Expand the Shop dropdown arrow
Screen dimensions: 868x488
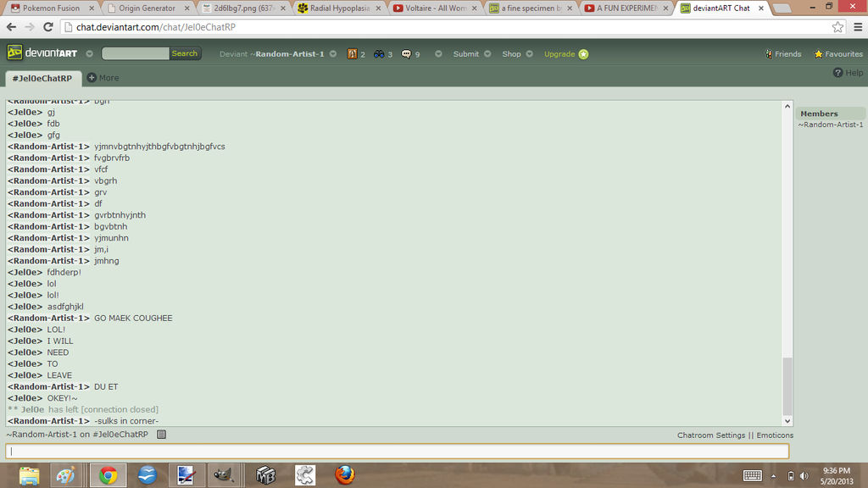[x=529, y=53]
